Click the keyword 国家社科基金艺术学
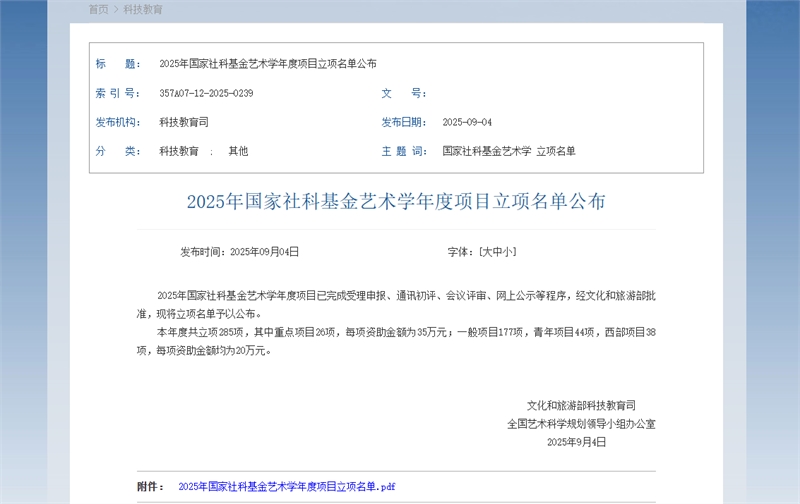This screenshot has width=800, height=504. [x=487, y=151]
